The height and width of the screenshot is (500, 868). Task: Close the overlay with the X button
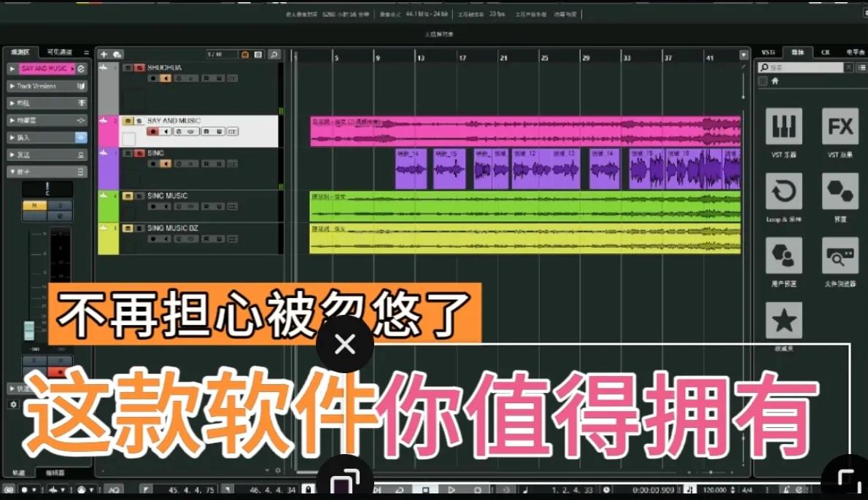pyautogui.click(x=345, y=344)
